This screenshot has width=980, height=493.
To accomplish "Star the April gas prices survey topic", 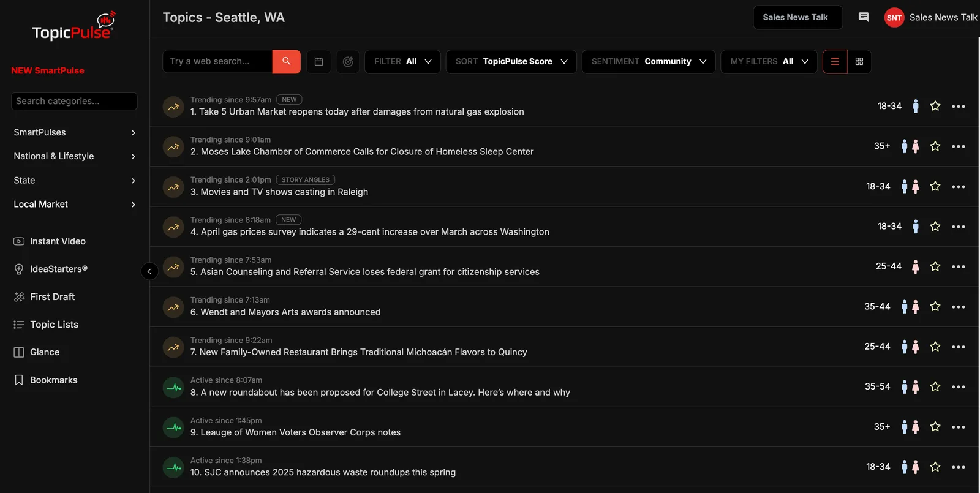I will click(935, 227).
